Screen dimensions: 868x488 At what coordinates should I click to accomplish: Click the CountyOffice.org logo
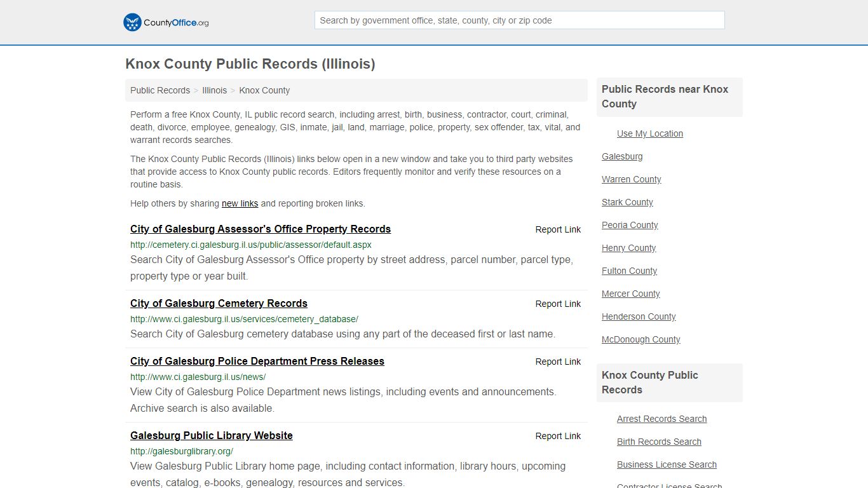pyautogui.click(x=166, y=22)
